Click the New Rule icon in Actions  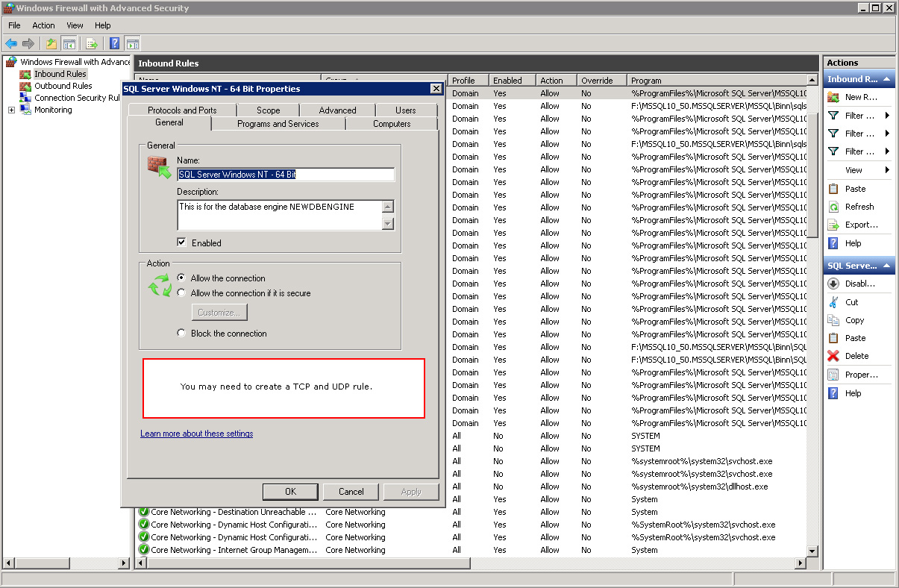[x=833, y=97]
